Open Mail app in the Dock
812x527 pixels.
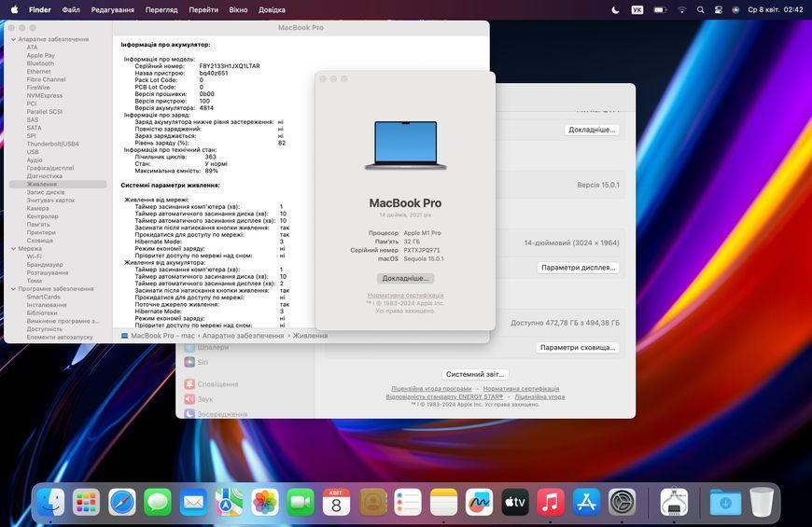pyautogui.click(x=194, y=502)
